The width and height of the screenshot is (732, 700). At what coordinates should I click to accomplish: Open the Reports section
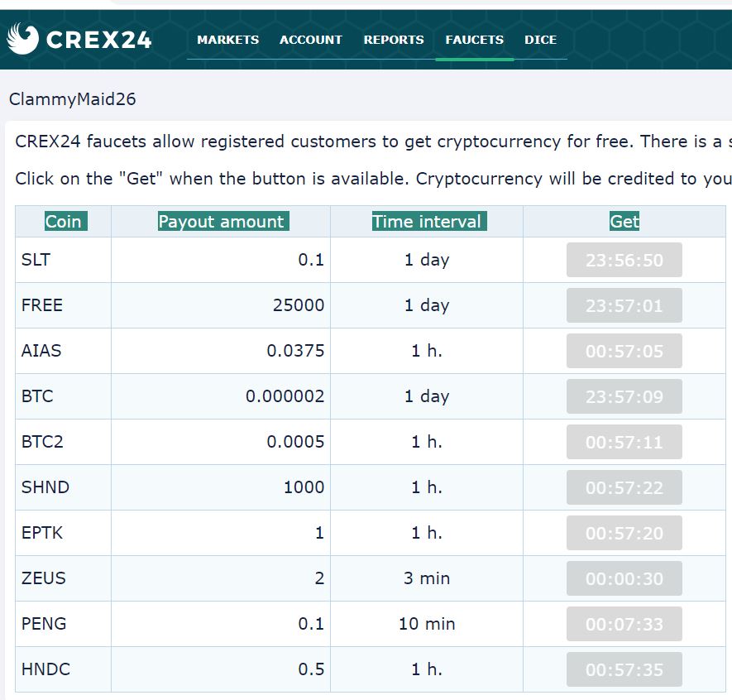[x=394, y=40]
